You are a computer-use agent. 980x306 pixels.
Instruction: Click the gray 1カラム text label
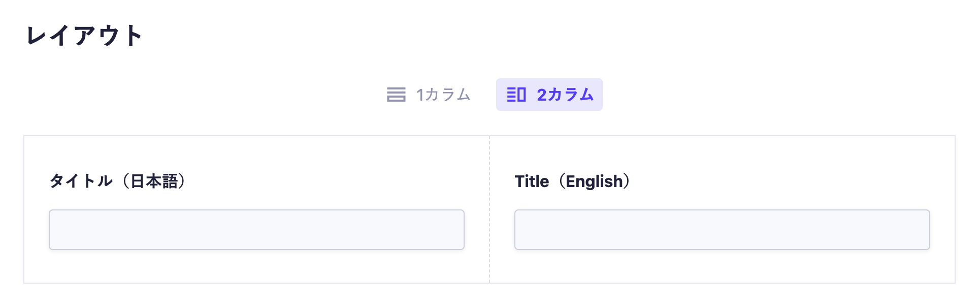coord(443,95)
